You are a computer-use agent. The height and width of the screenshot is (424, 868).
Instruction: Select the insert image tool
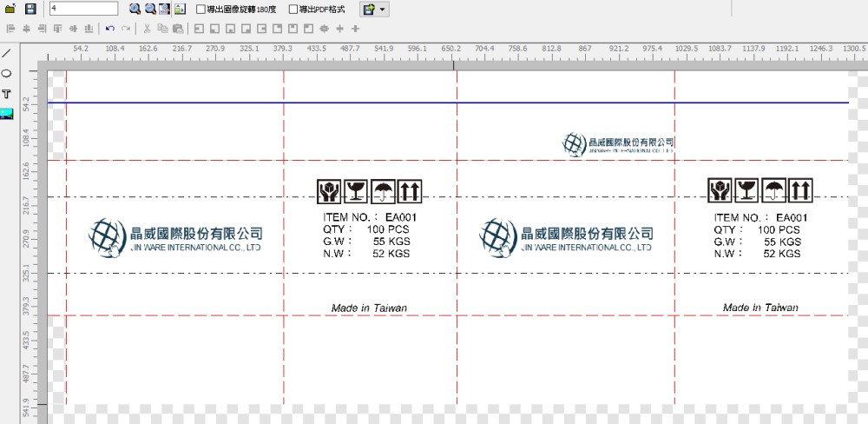pyautogui.click(x=7, y=113)
